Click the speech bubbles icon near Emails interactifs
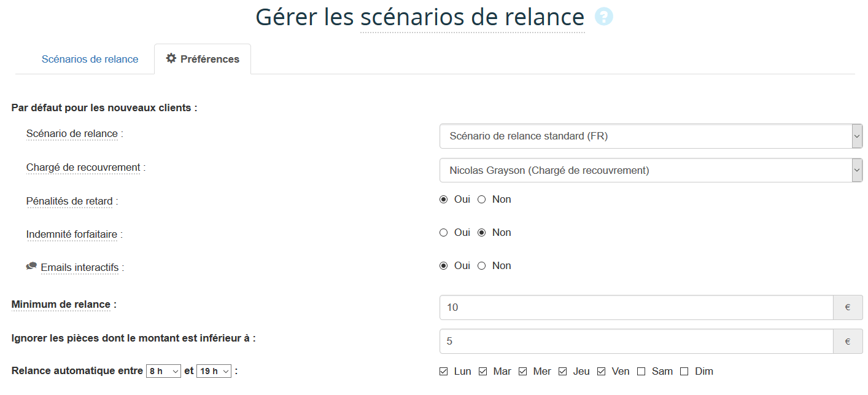868x395 pixels. click(31, 267)
